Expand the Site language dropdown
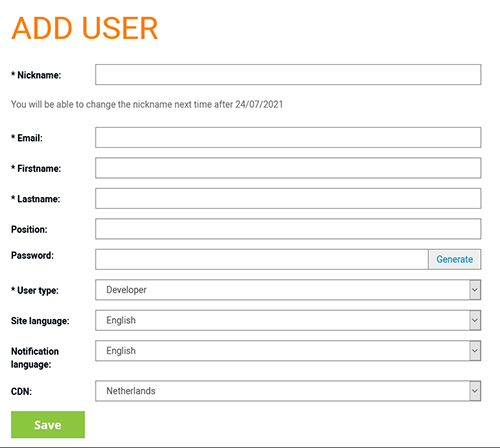 point(288,320)
